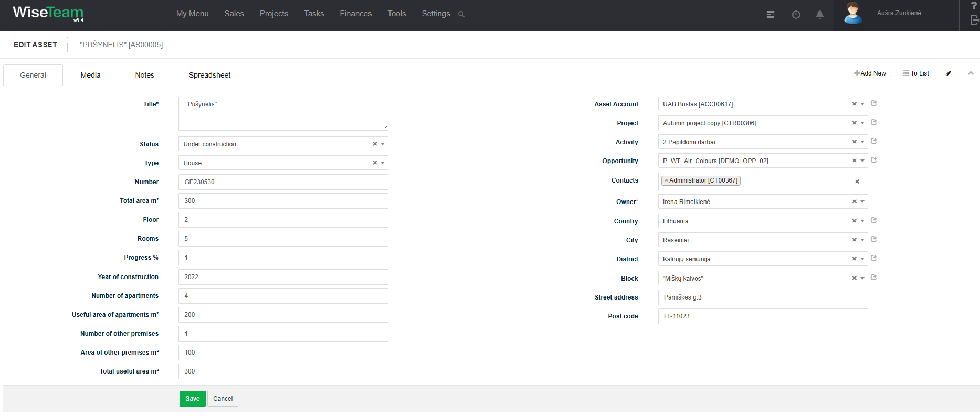Open linked Asset Account record icon
Image resolution: width=980 pixels, height=416 pixels.
873,103
